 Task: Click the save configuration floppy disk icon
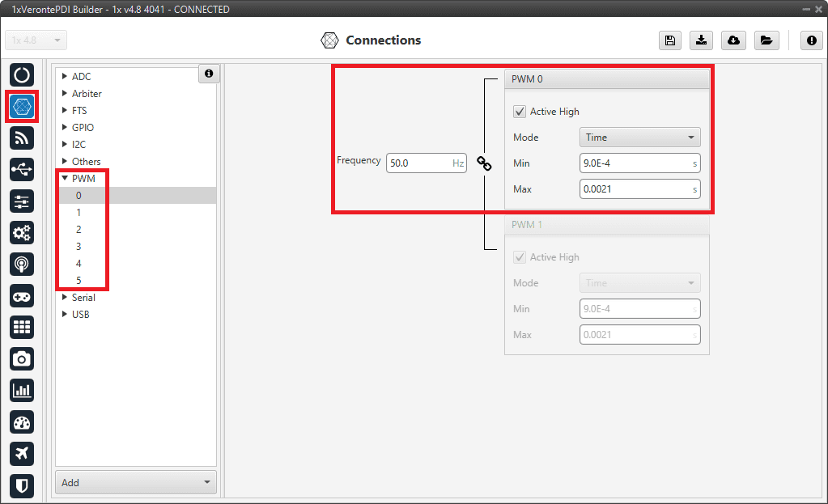point(669,41)
